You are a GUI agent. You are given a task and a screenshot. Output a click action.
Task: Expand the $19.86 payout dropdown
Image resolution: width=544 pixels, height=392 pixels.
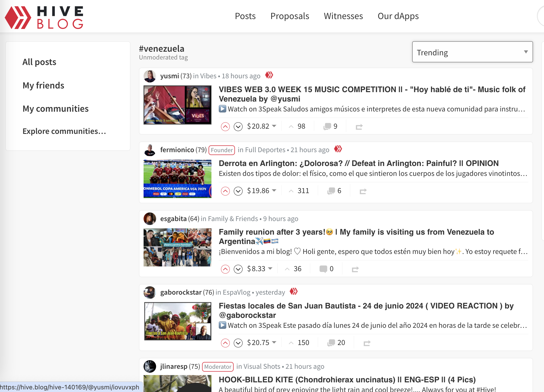[274, 191]
